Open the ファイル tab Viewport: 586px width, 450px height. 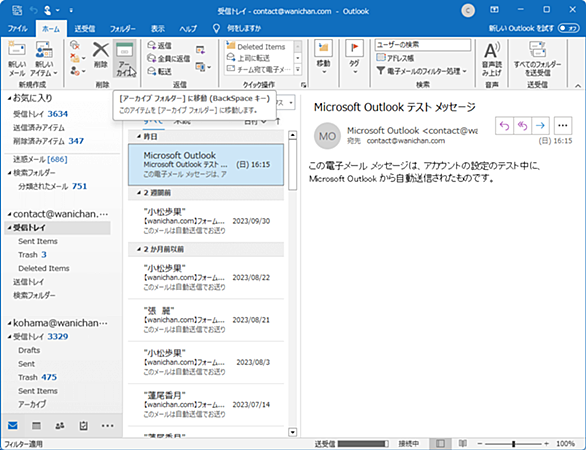[18, 29]
